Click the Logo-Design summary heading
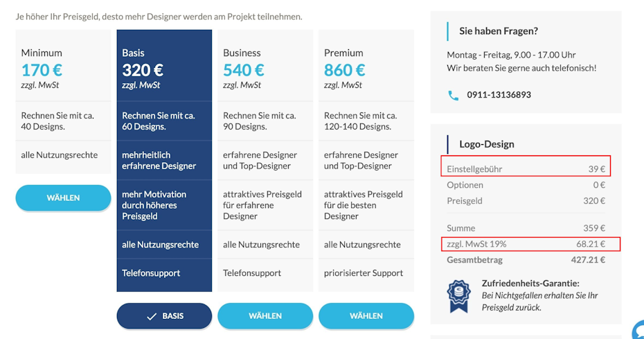This screenshot has height=339, width=644. click(487, 144)
